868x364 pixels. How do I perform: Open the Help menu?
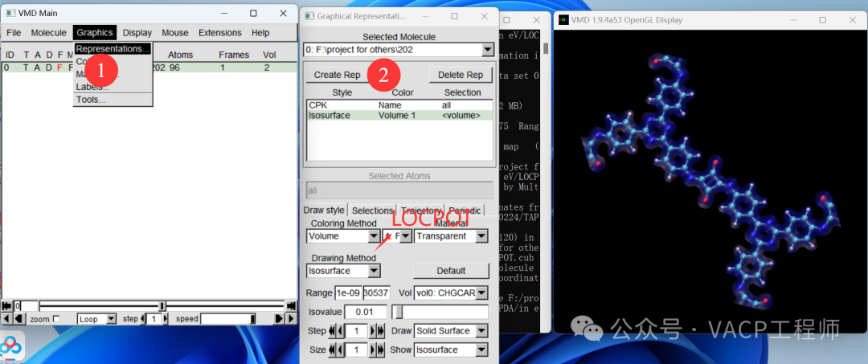point(260,33)
